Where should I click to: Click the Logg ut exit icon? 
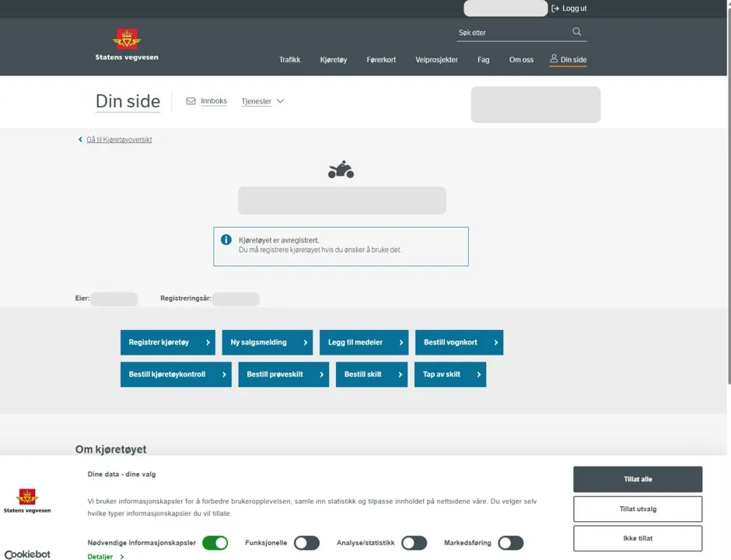click(555, 9)
